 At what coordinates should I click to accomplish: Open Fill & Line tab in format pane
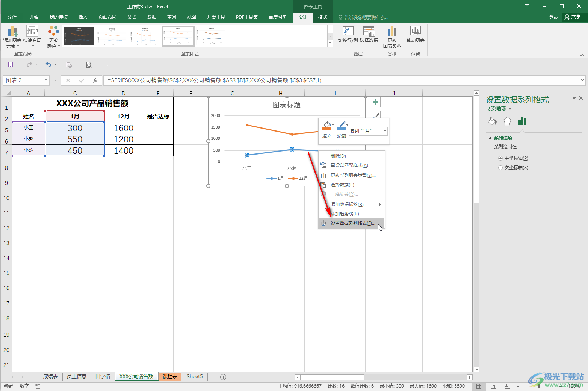[492, 121]
